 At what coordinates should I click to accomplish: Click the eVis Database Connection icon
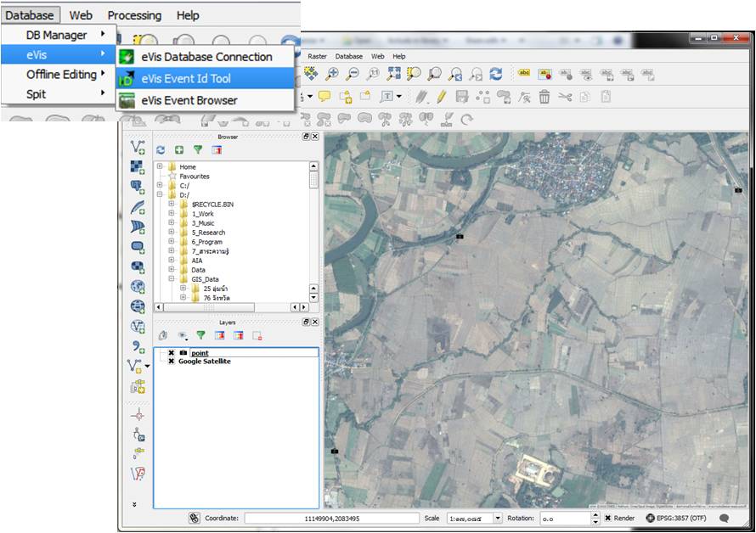[127, 57]
